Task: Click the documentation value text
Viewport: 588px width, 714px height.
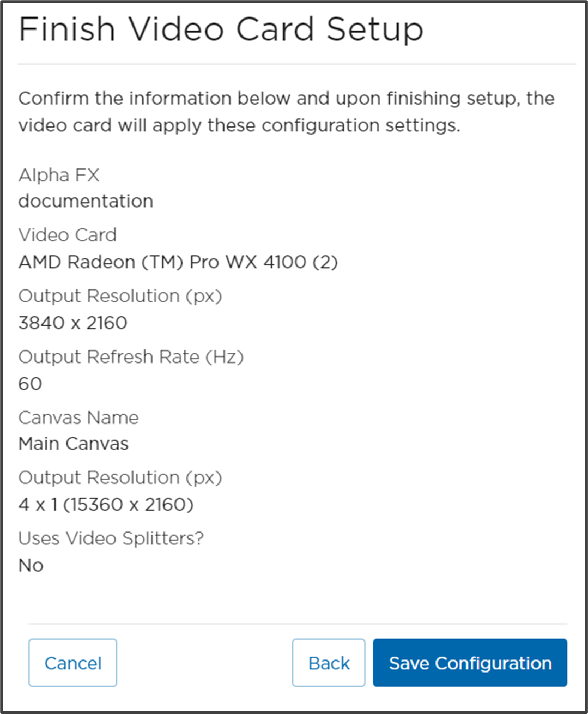Action: point(86,201)
